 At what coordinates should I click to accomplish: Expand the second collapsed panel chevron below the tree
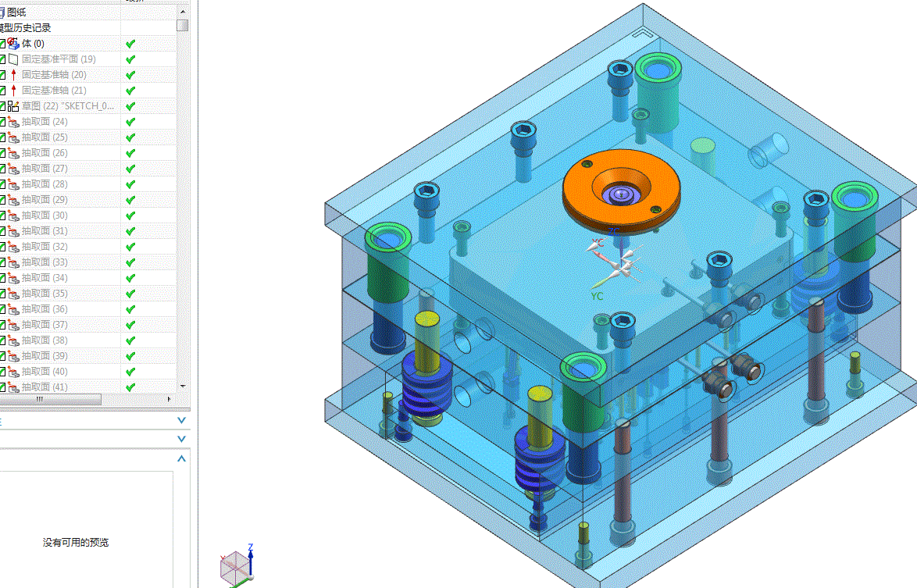[x=181, y=438]
